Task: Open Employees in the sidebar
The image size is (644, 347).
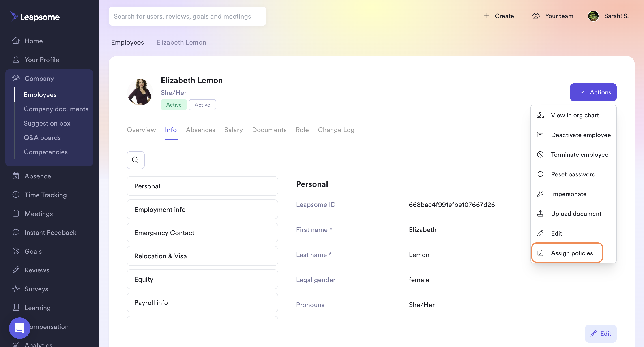Action: pyautogui.click(x=40, y=94)
